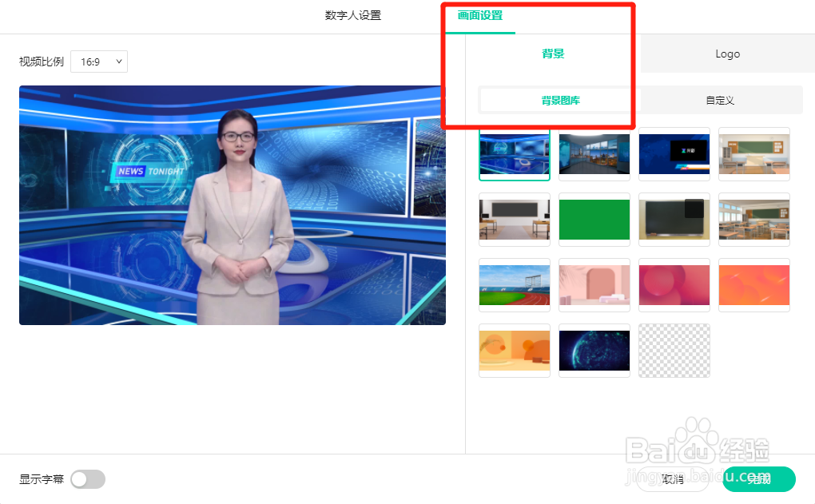815x504 pixels.
Task: Select the blackboard lecture background thumbnail
Action: pyautogui.click(x=515, y=220)
